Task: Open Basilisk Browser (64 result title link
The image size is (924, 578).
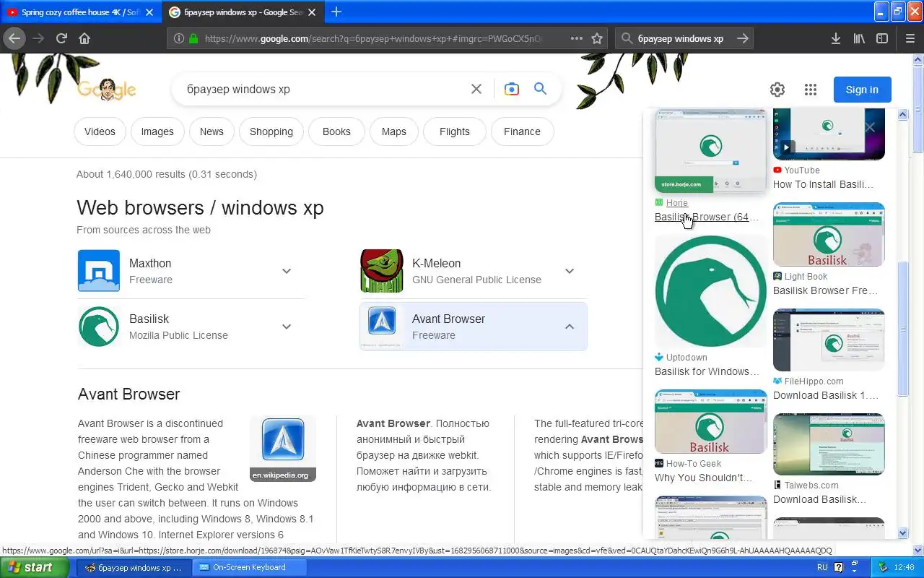Action: [707, 217]
